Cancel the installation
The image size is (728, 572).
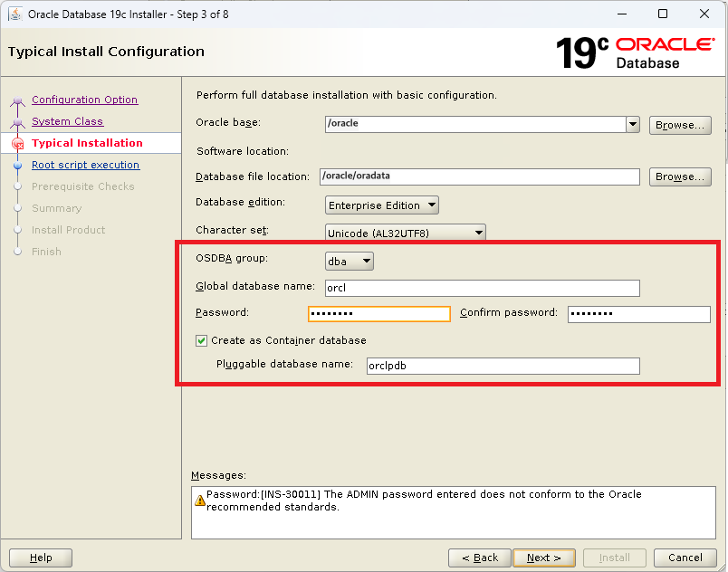click(x=685, y=558)
